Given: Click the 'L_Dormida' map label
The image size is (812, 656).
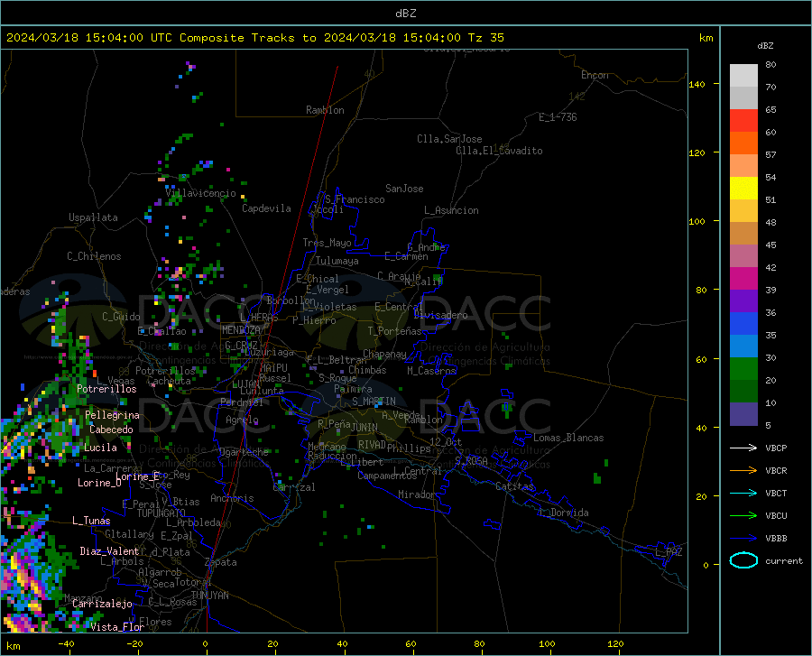Looking at the screenshot, I should (564, 513).
